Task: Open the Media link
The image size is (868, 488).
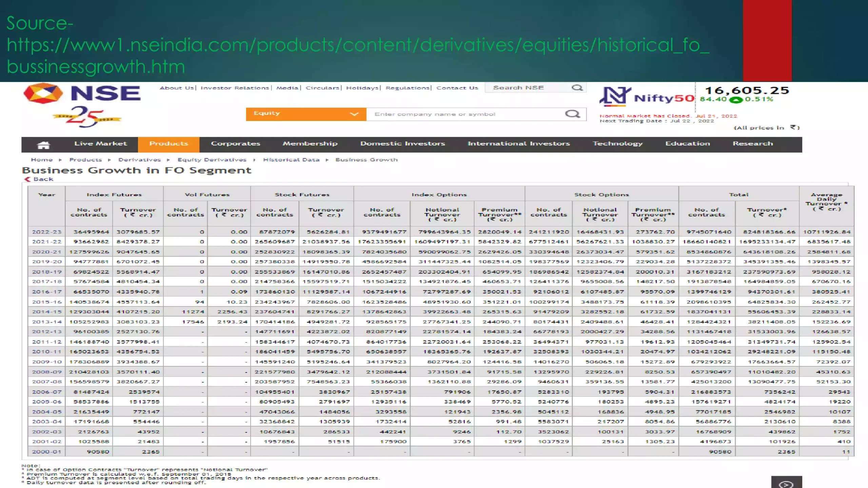Action: 287,88
